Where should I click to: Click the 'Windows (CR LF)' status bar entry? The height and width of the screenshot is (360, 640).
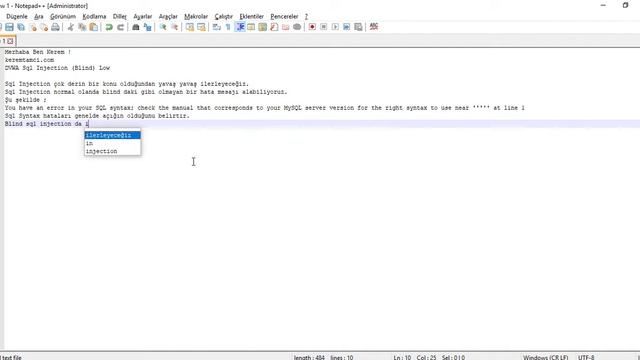[x=545, y=357]
